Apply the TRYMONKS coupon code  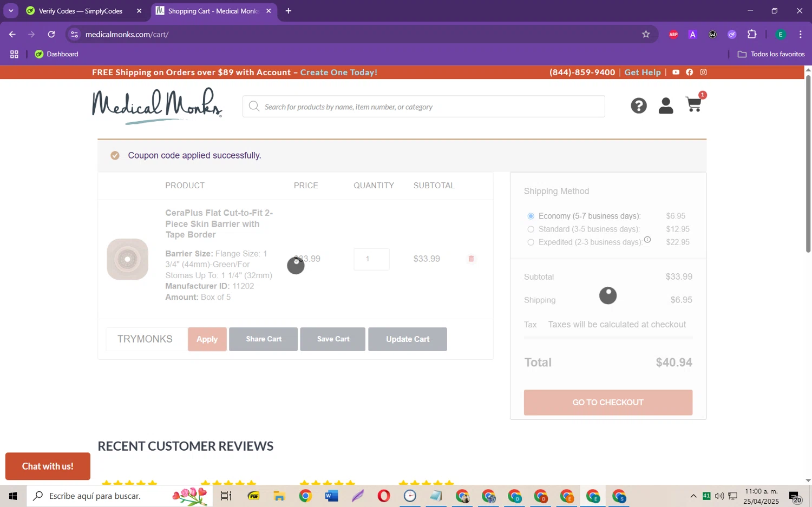pos(207,339)
